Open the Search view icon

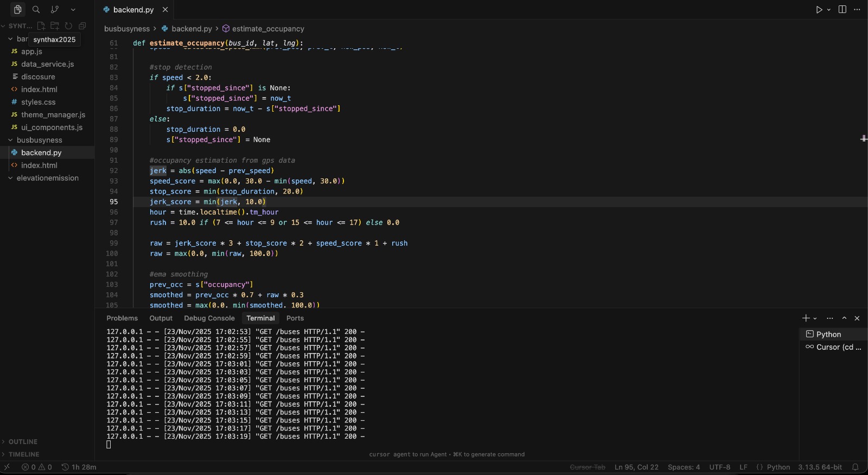tap(36, 9)
